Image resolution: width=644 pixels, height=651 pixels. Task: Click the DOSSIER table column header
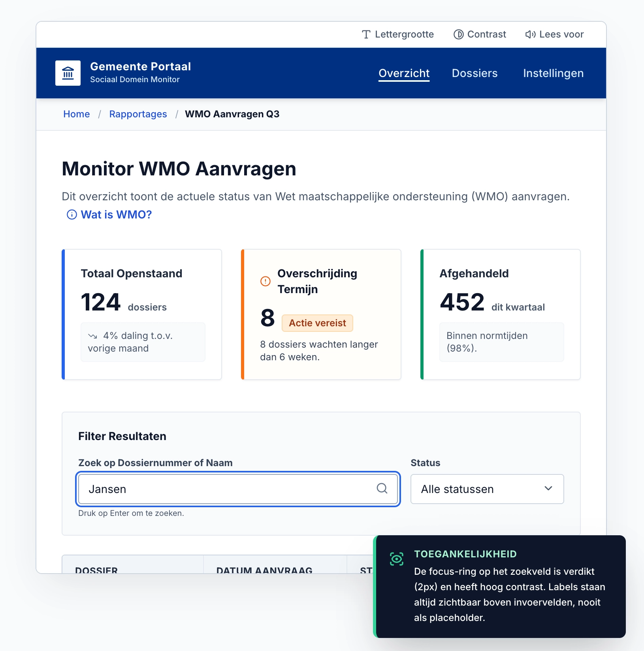tap(96, 570)
